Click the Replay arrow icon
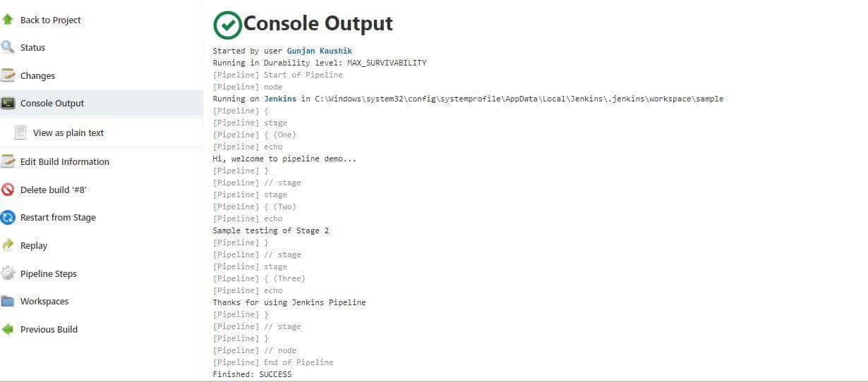Screen dimensions: 868x382 pyautogui.click(x=8, y=245)
